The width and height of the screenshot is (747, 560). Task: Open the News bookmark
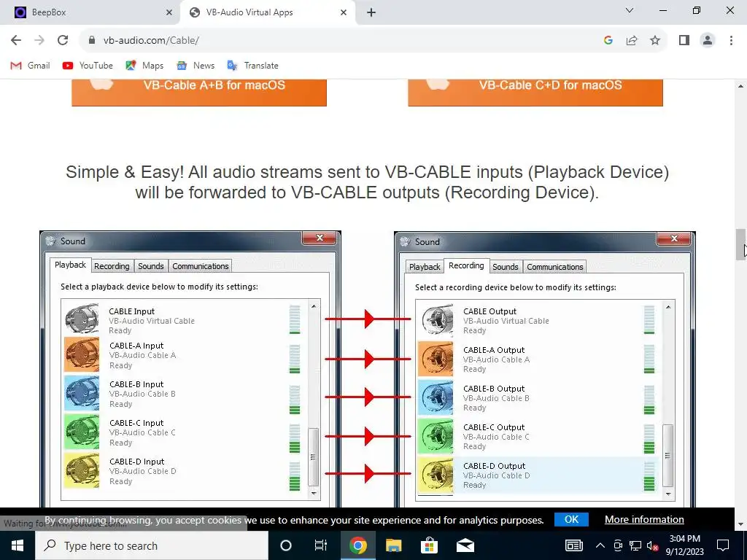click(196, 65)
